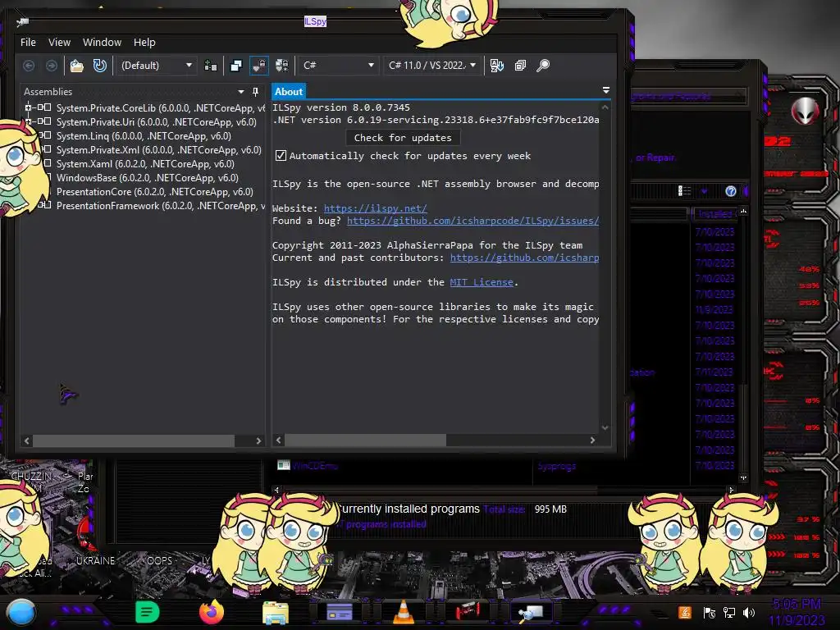840x630 pixels.
Task: Open File Explorer from the taskbar
Action: tap(276, 612)
